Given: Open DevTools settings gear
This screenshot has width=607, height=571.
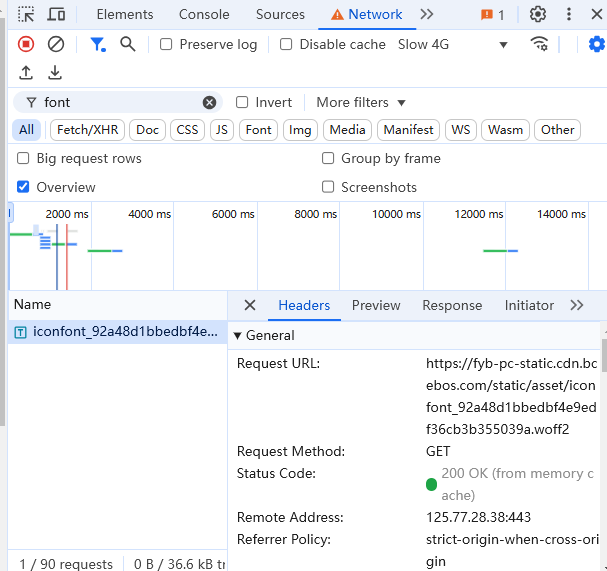Looking at the screenshot, I should point(538,14).
